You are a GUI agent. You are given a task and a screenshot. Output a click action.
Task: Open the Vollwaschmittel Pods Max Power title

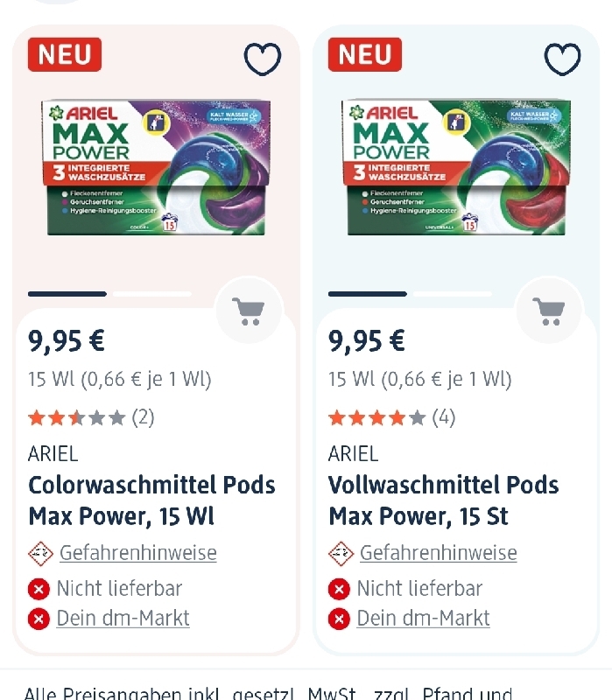click(443, 500)
